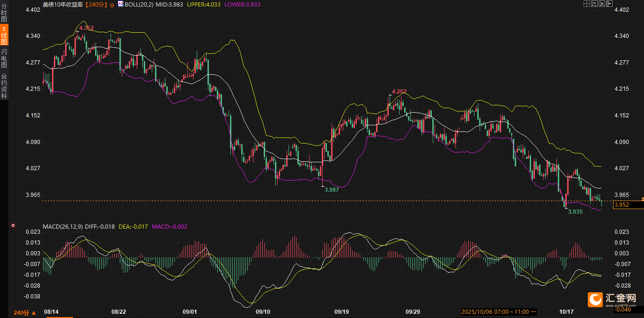Click the 【240分】 timeframe label in title
The width and height of the screenshot is (644, 318).
(96, 5)
